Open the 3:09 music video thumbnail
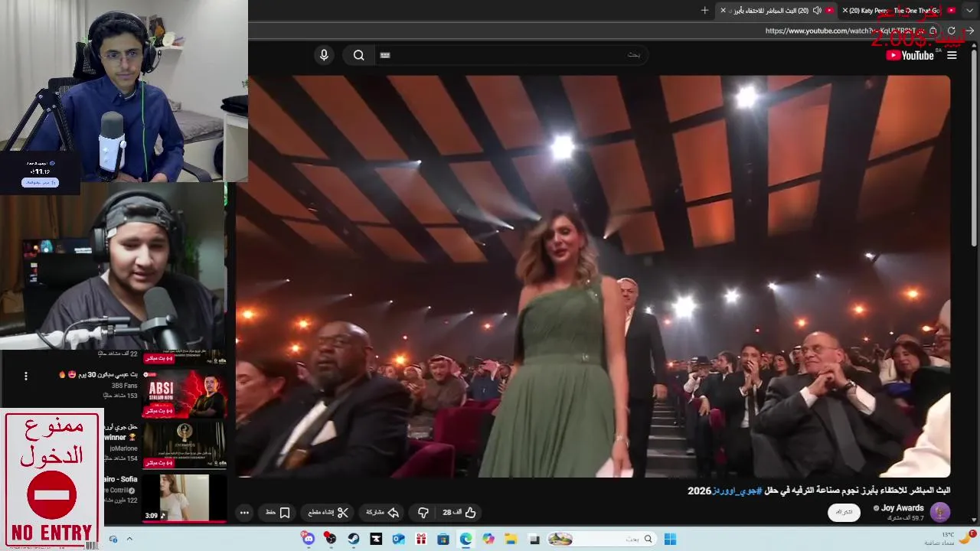 pos(184,497)
